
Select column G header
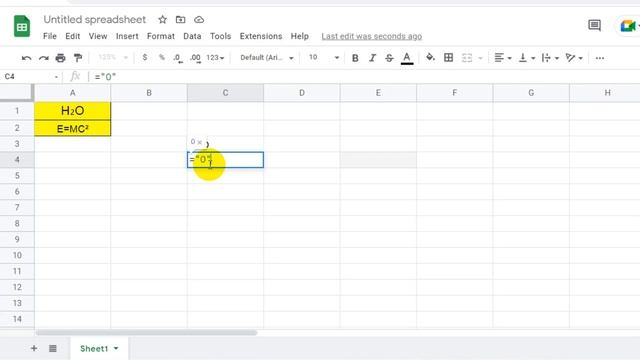click(531, 93)
